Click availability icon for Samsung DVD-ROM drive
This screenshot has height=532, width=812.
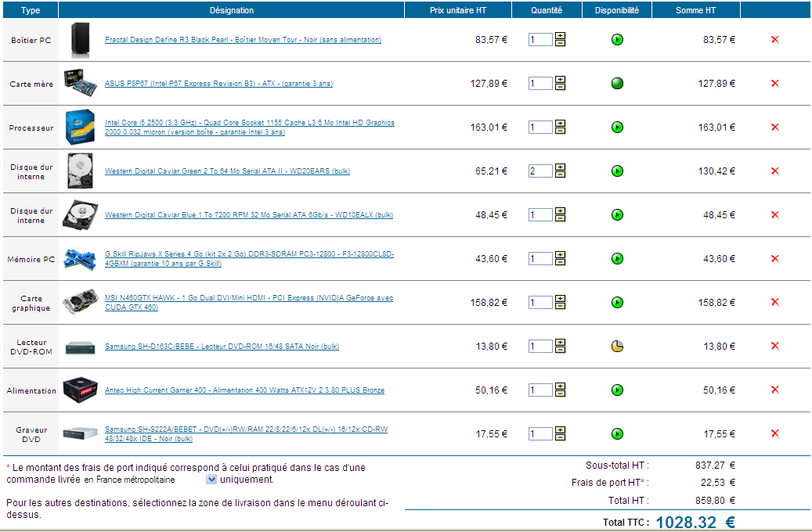coord(617,347)
